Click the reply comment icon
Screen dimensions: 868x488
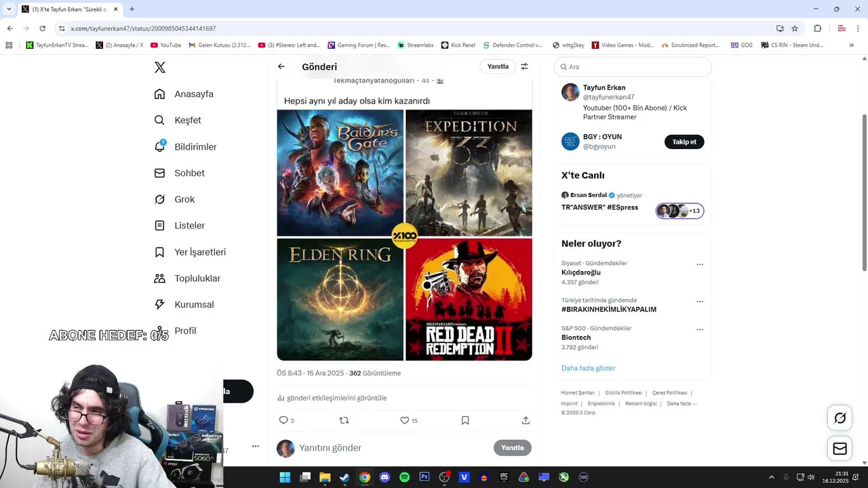click(283, 420)
